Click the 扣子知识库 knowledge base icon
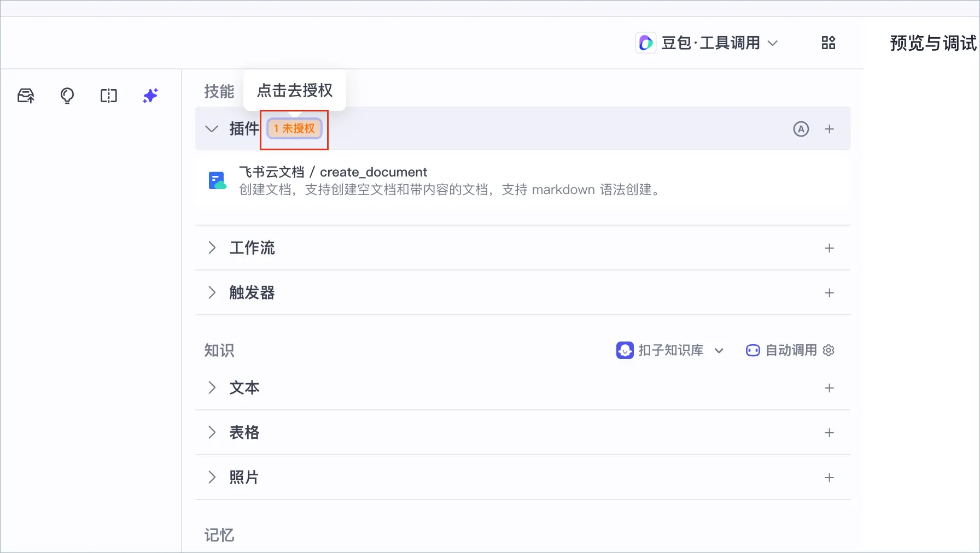 [x=624, y=350]
